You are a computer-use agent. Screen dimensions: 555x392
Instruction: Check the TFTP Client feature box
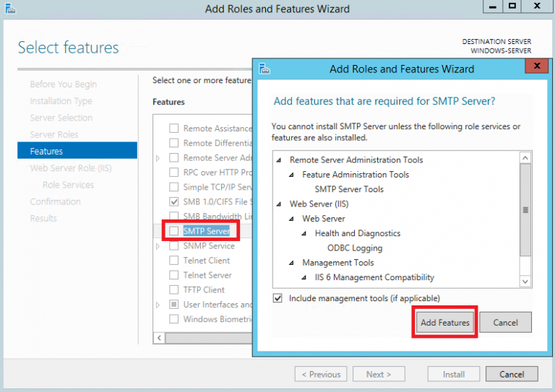point(173,289)
